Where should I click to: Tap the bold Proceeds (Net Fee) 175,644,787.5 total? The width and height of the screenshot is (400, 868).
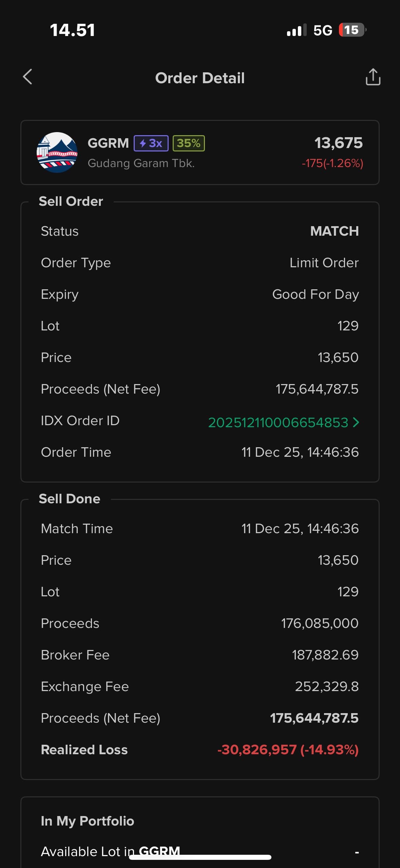(314, 718)
